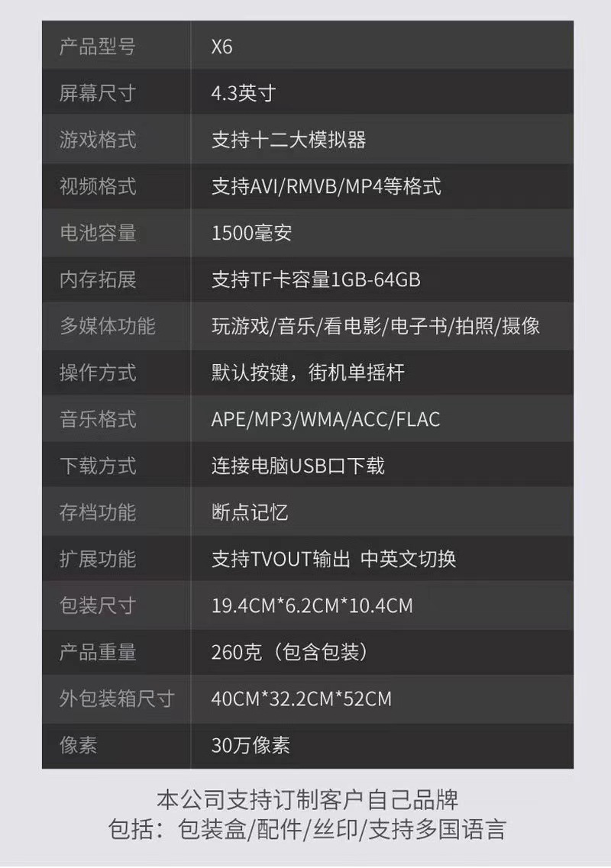Click the 支持十二大模拟器 text
Screen dimensions: 611x868
[x=289, y=140]
